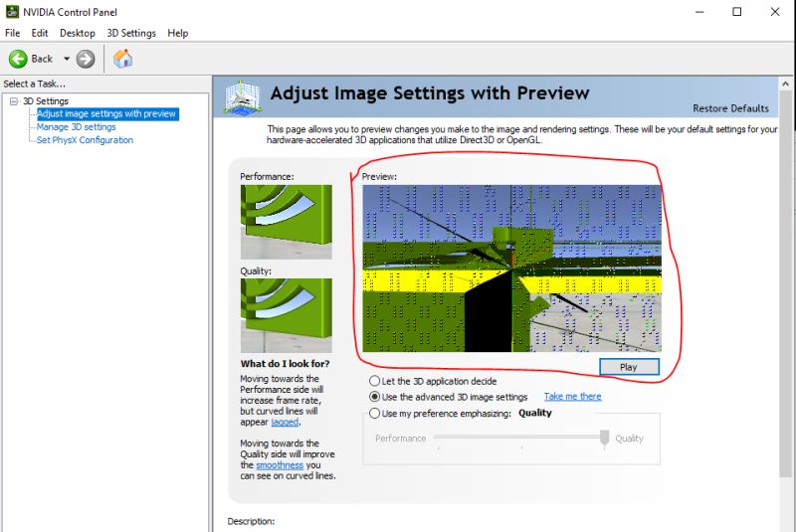The height and width of the screenshot is (532, 796).
Task: Select Adjust image settings with preview
Action: tap(106, 113)
